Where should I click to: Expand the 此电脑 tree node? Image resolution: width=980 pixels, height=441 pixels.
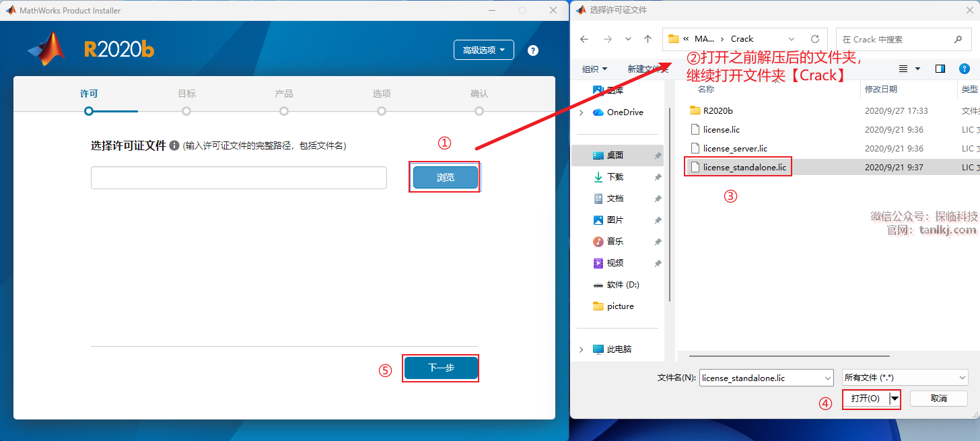[582, 349]
